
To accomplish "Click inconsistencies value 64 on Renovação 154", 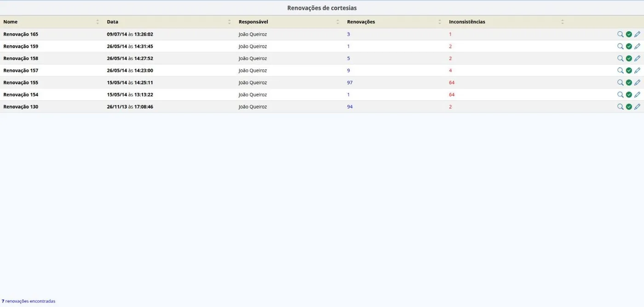I will point(452,95).
